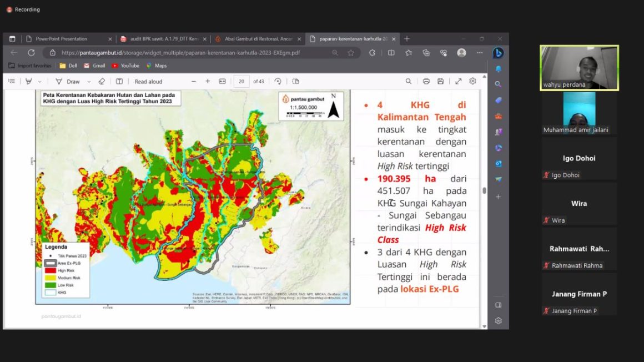Viewport: 644px width, 362px height.
Task: Open the PDF table of contents panel
Action: pyautogui.click(x=11, y=81)
